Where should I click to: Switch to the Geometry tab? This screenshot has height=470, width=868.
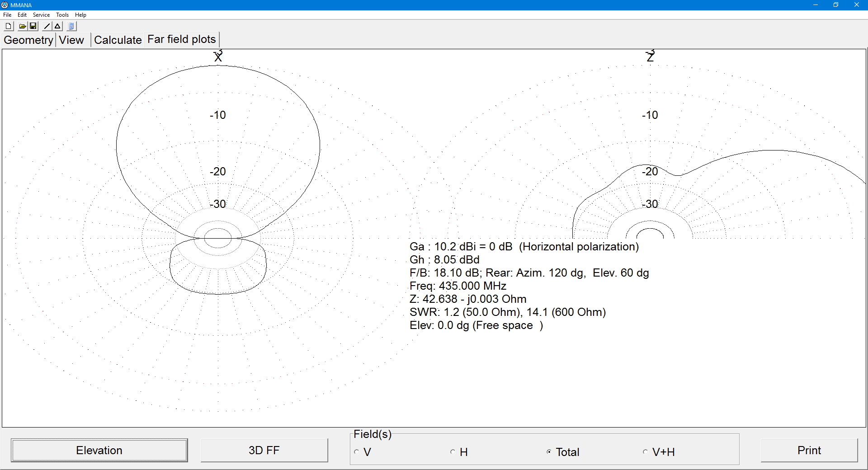pos(28,40)
